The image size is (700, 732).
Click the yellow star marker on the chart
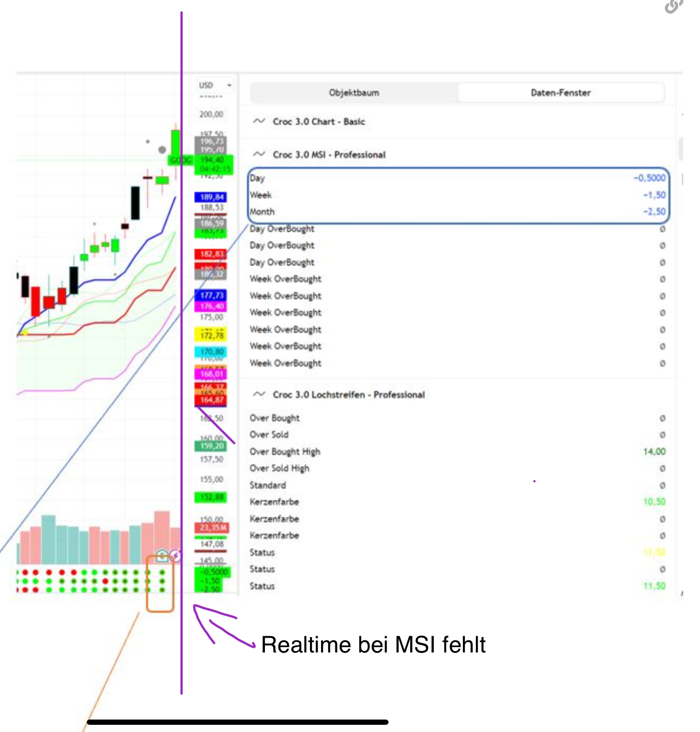point(25,332)
